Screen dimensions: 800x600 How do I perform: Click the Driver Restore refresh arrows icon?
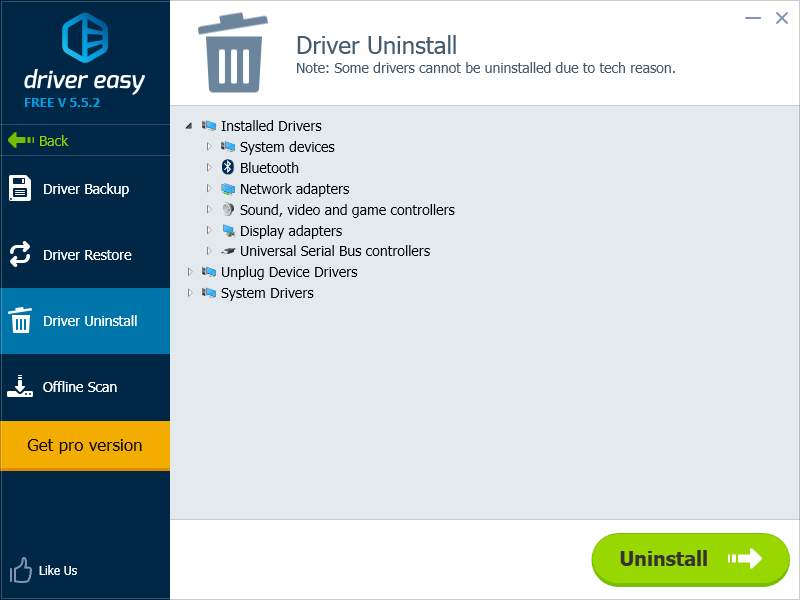pos(20,254)
